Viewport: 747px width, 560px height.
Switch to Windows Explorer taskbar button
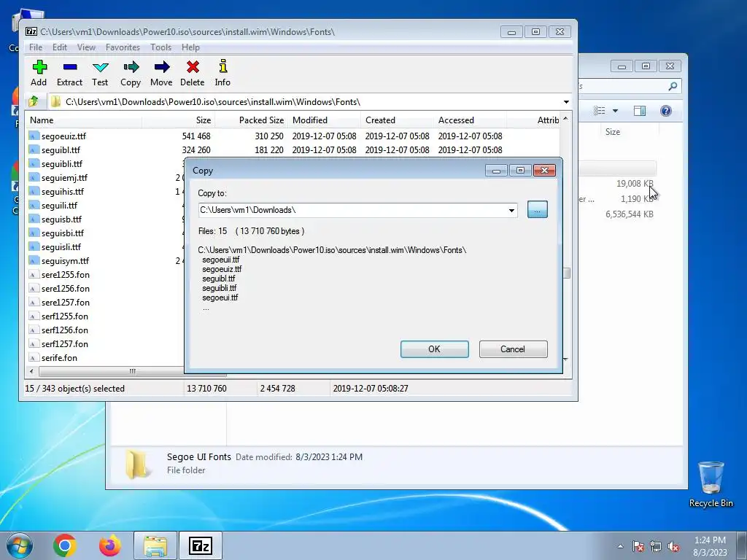click(x=155, y=545)
